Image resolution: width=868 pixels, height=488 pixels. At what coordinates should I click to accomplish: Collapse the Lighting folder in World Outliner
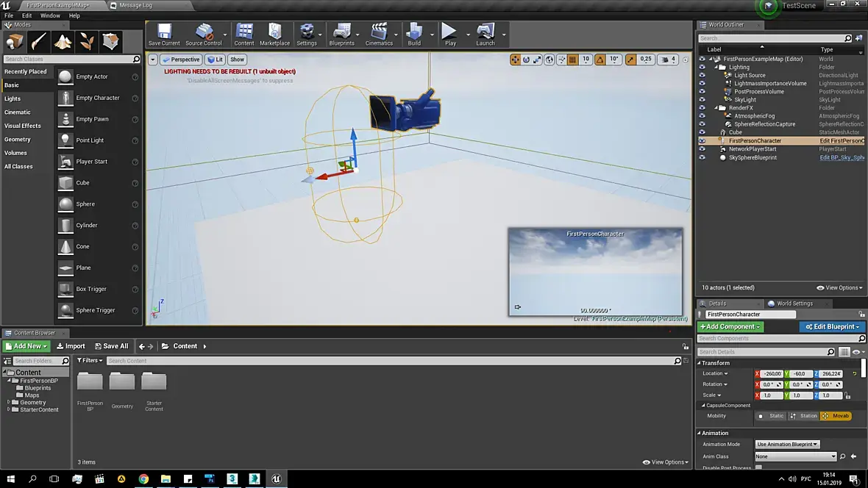pos(714,67)
